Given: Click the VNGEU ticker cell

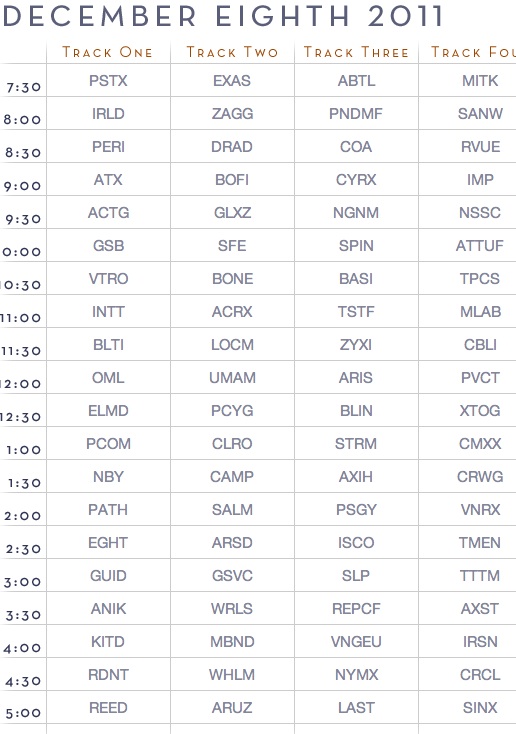Looking at the screenshot, I should point(356,642).
